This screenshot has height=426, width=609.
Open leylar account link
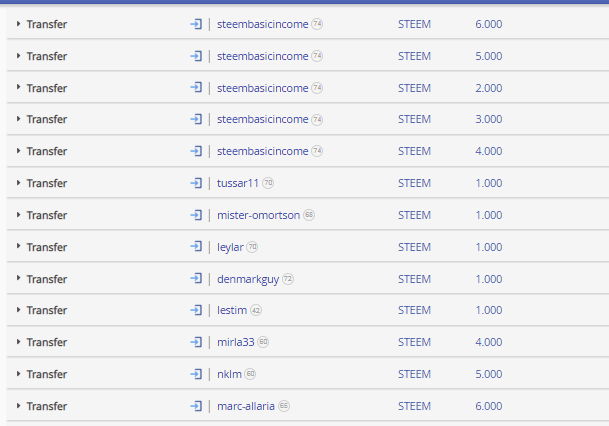pos(230,247)
